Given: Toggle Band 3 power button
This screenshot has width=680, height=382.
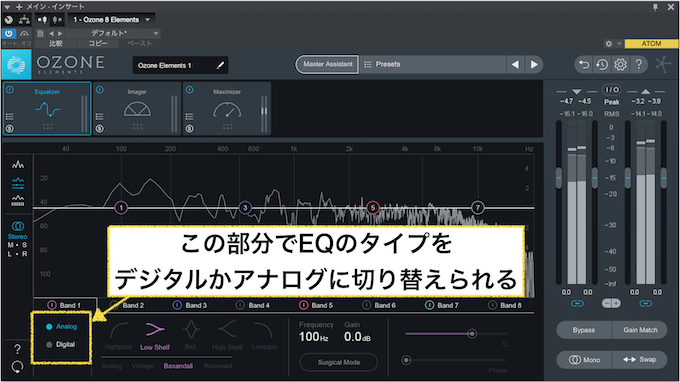Looking at the screenshot, I should (x=177, y=305).
